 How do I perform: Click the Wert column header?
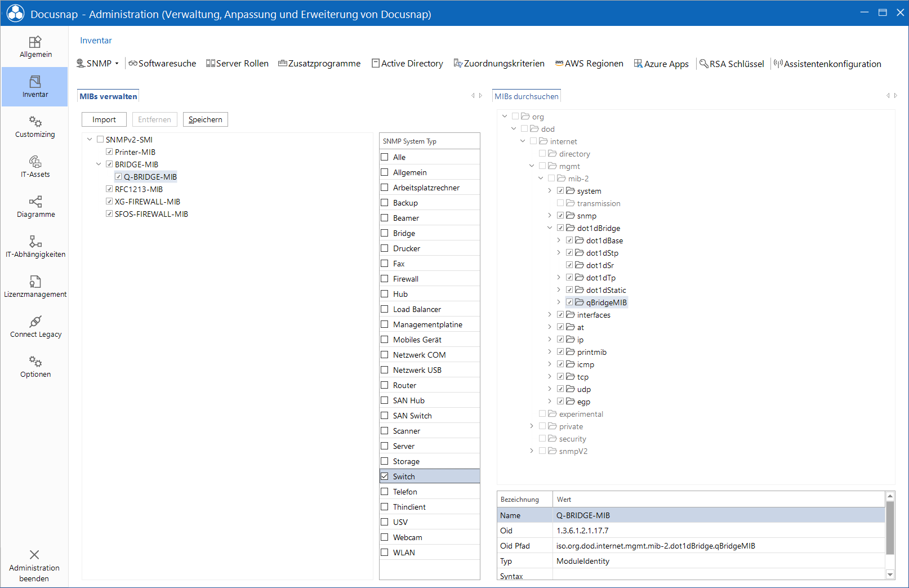[x=719, y=500]
